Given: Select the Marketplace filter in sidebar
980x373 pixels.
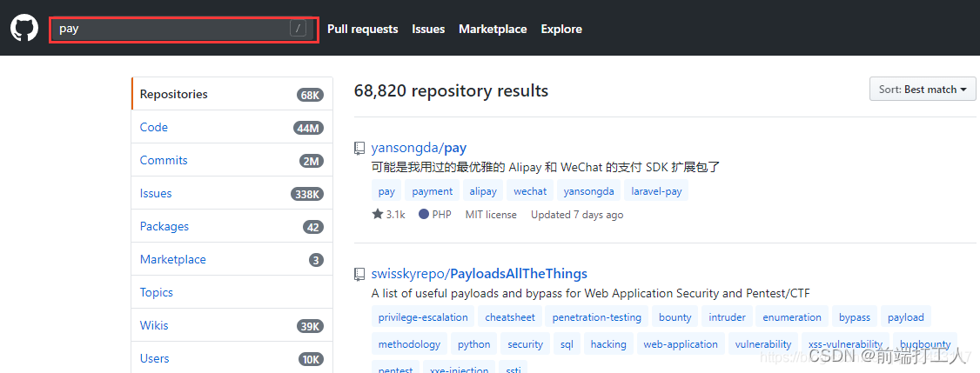Looking at the screenshot, I should point(232,259).
